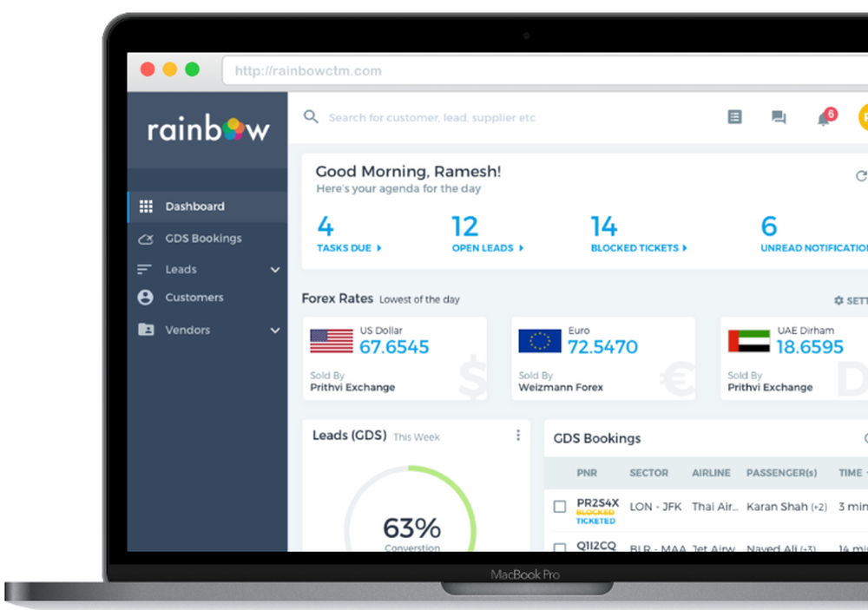Open Forex Rates settings gear
The height and width of the screenshot is (610, 868).
coord(840,299)
